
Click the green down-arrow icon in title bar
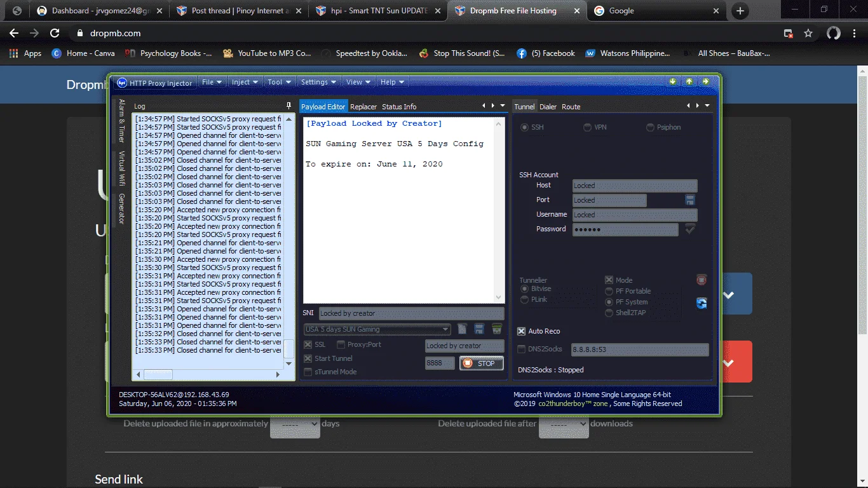[673, 81]
